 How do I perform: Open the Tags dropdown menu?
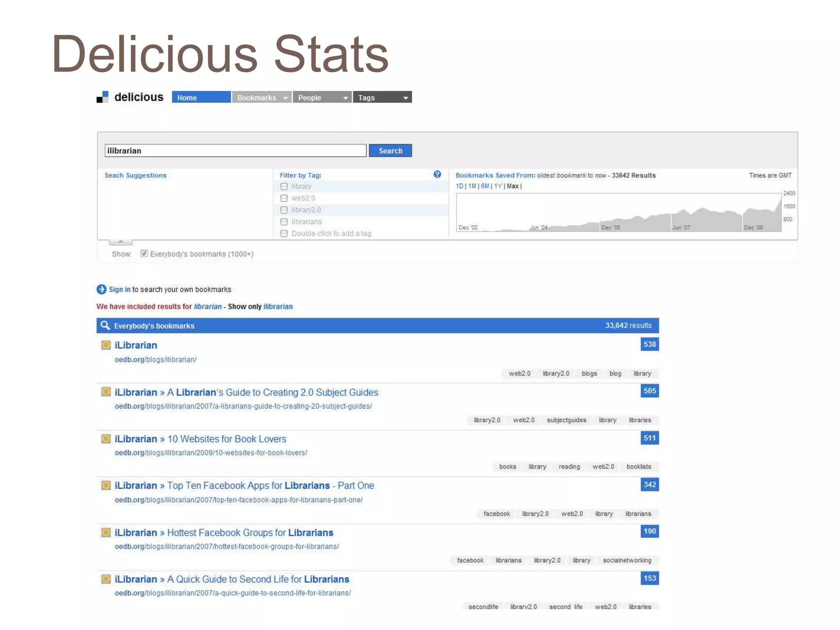(405, 98)
